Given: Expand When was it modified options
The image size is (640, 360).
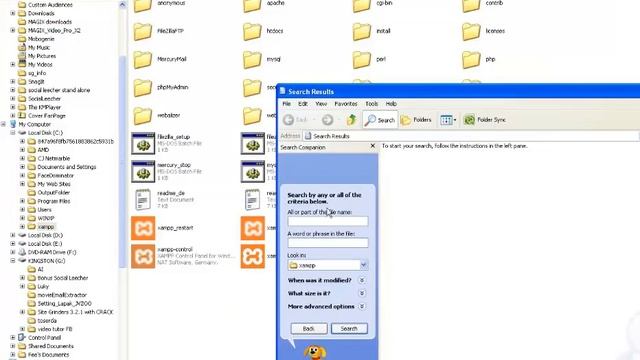Looking at the screenshot, I should 362,280.
